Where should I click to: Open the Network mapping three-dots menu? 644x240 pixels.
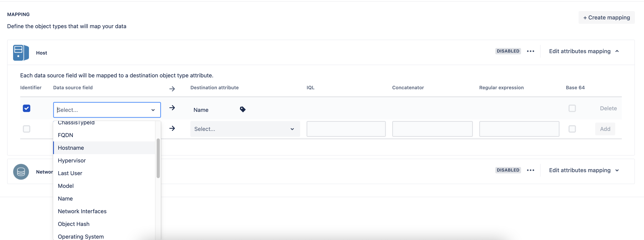530,170
